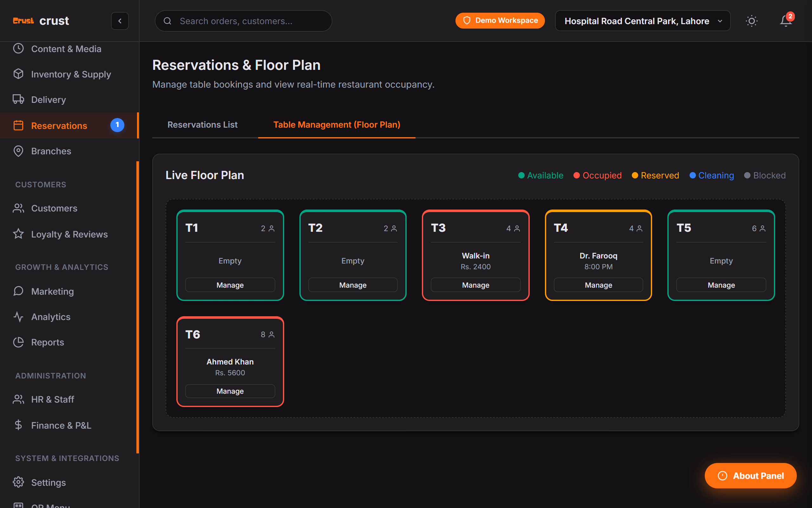Click the Branches map pin icon
Image resolution: width=812 pixels, height=508 pixels.
pyautogui.click(x=18, y=151)
